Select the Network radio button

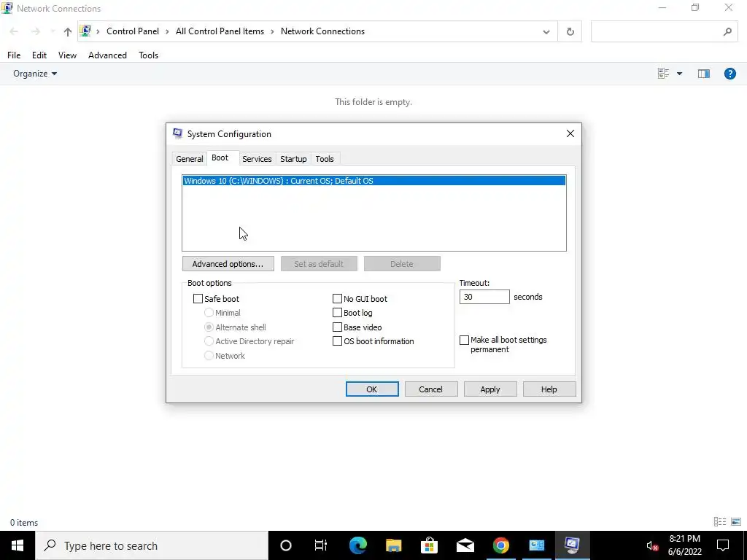[x=209, y=356]
